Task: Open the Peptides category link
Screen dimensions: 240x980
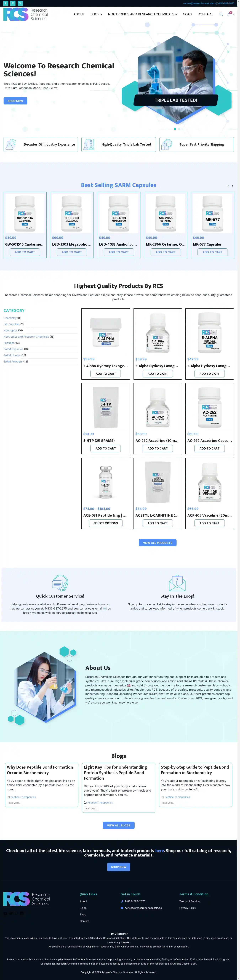Action: click(9, 343)
